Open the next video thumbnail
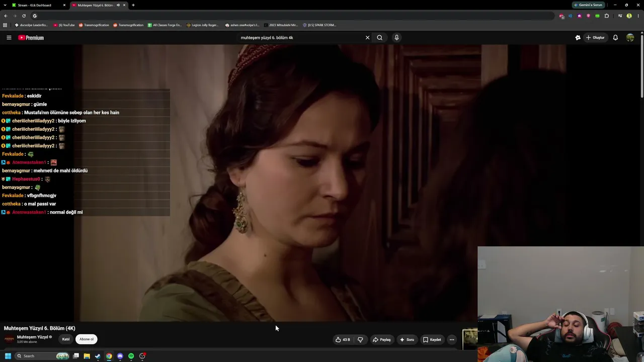644x362 pixels. coord(470,339)
